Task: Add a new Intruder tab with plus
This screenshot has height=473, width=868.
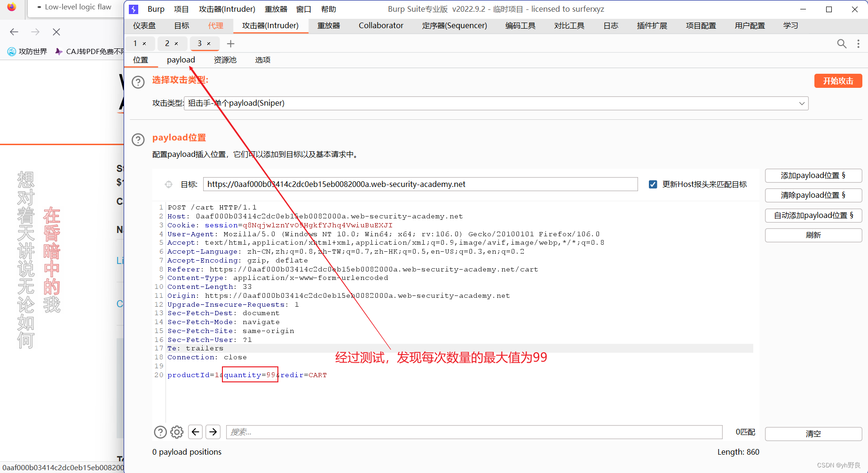Action: (230, 44)
